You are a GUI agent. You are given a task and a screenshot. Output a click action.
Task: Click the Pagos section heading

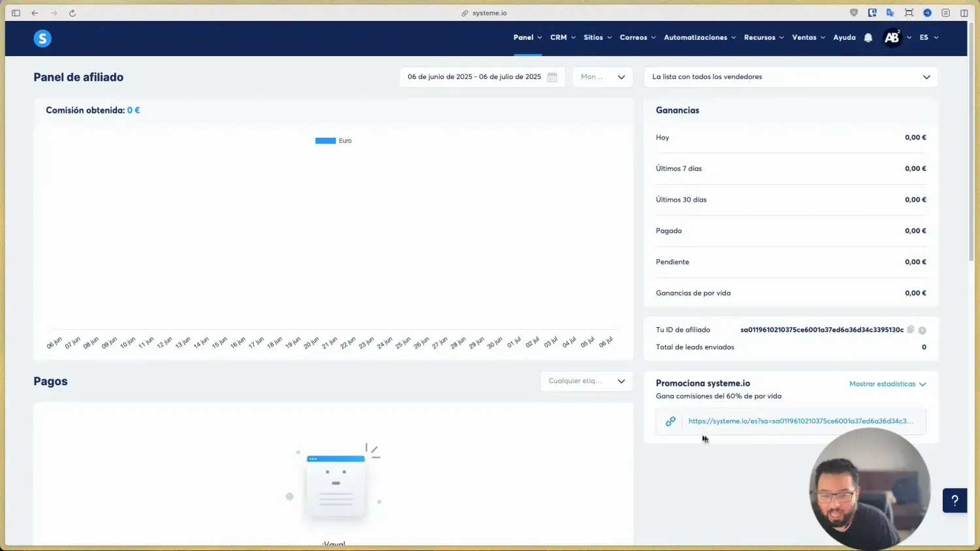tap(50, 381)
